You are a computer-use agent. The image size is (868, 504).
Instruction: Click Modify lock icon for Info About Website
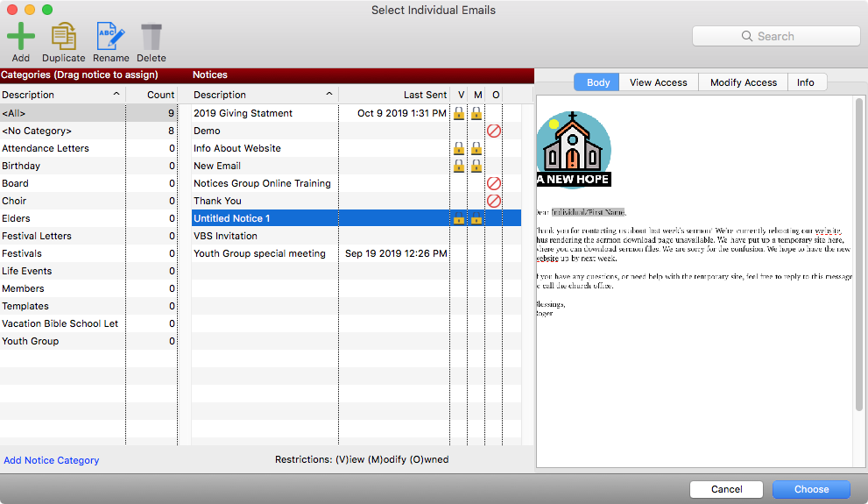(476, 148)
